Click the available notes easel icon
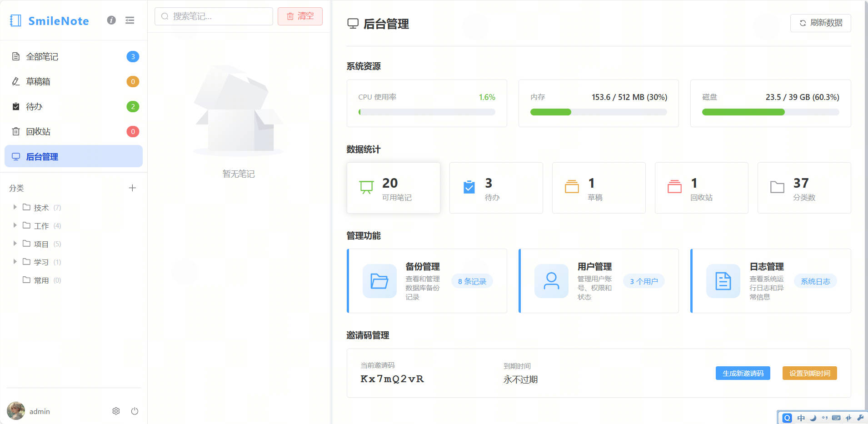868x424 pixels. [x=366, y=187]
